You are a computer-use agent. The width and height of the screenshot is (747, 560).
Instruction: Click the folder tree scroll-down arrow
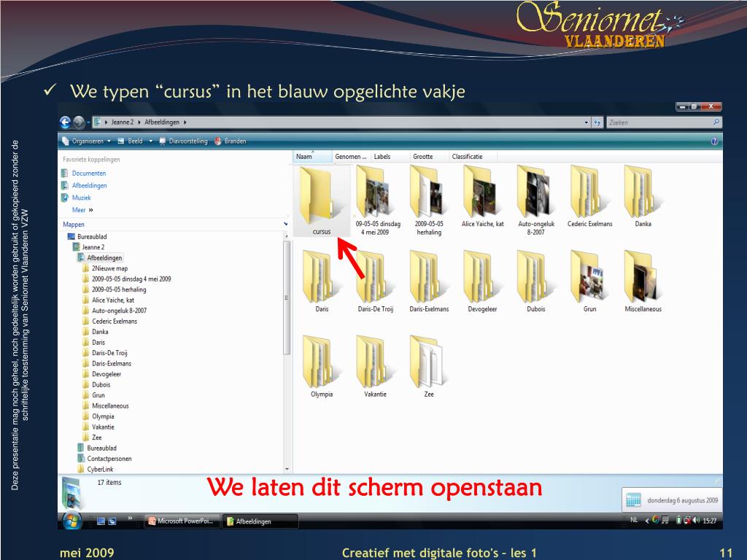point(286,469)
